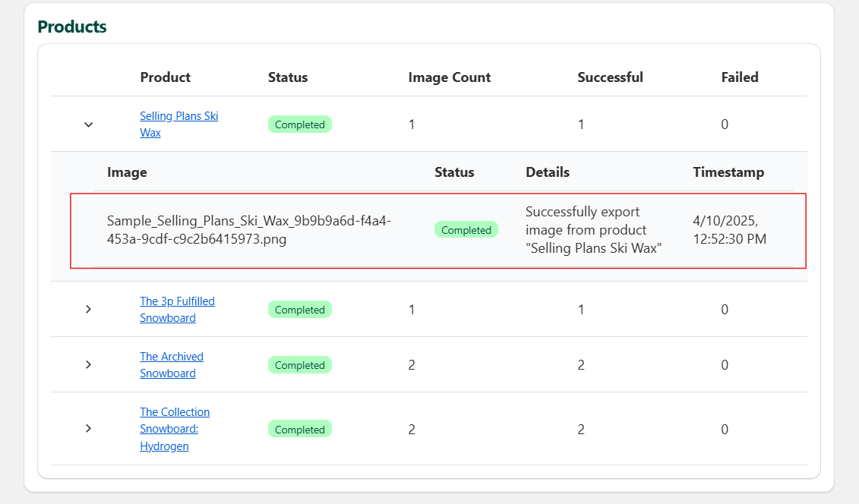Click Completed badge beside Selling Plans Ski Wax link
Screen dimensions: 859x504
click(x=299, y=124)
